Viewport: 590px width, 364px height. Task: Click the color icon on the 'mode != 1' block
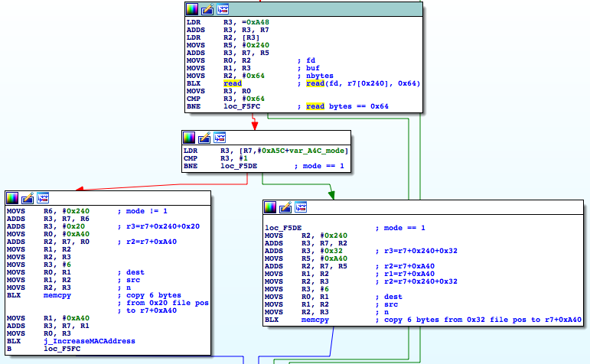point(13,198)
